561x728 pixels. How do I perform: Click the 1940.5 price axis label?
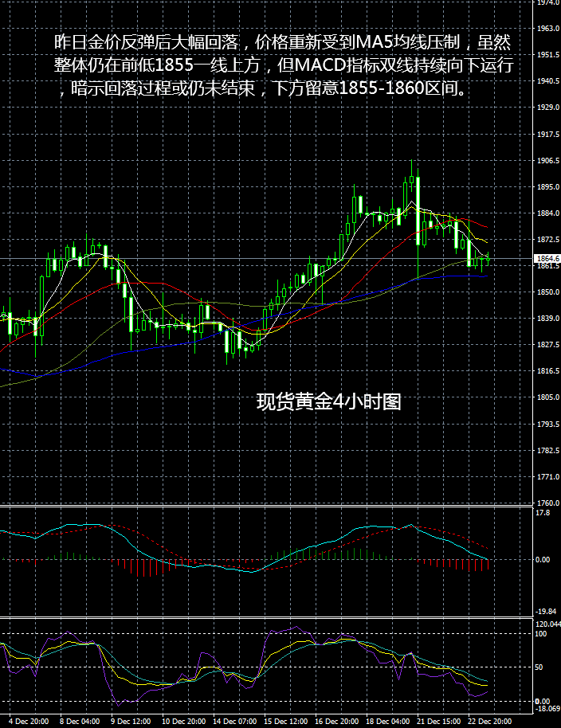click(x=548, y=80)
